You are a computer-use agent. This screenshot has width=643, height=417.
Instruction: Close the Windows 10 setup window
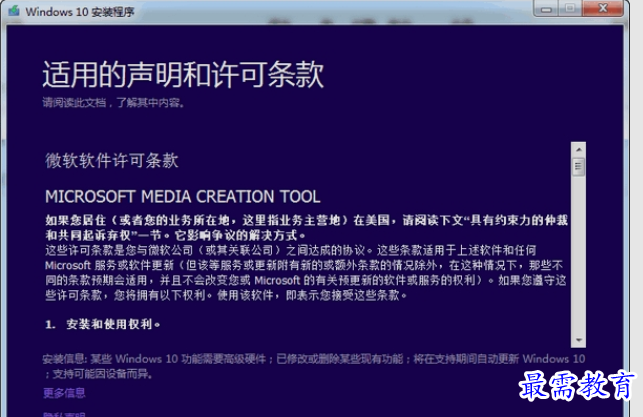point(603,8)
